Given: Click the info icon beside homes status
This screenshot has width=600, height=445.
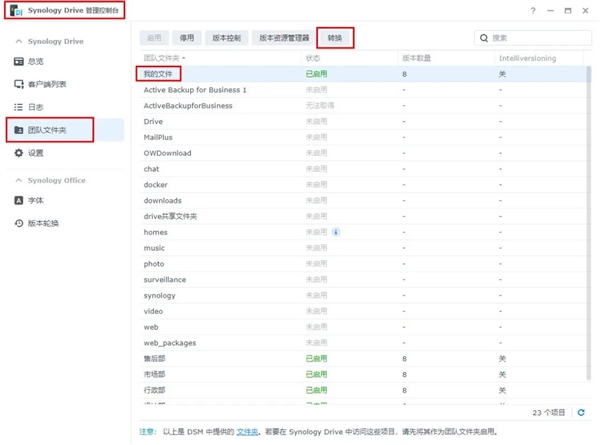Looking at the screenshot, I should [x=336, y=232].
